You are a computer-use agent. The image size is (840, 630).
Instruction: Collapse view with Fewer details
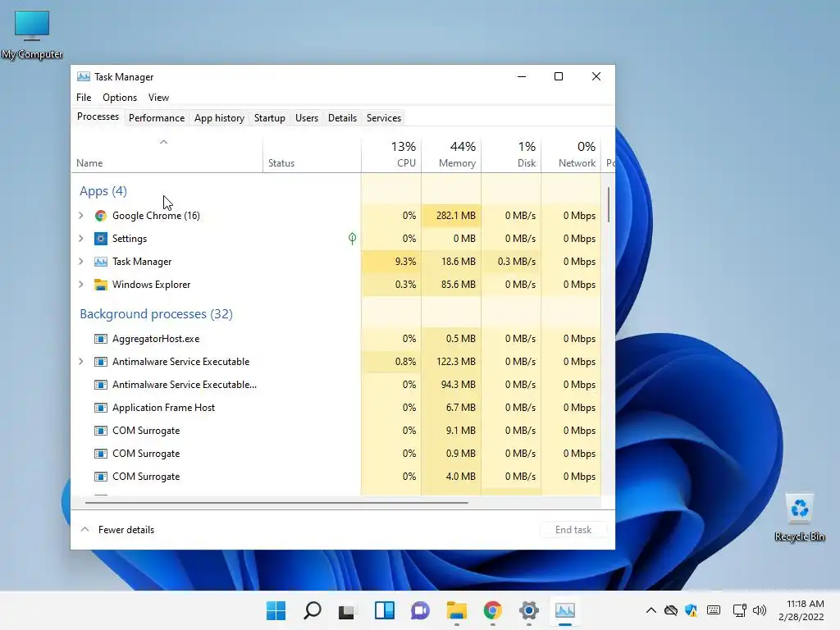117,530
